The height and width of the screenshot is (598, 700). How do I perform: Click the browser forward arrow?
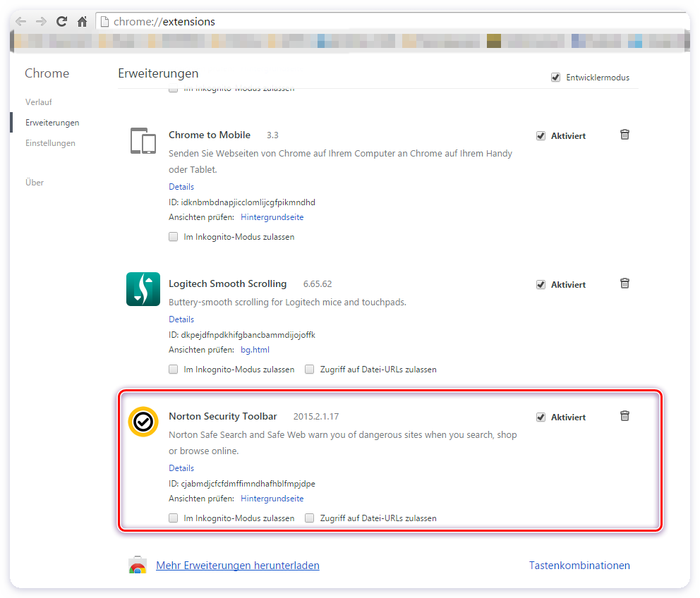pyautogui.click(x=41, y=21)
